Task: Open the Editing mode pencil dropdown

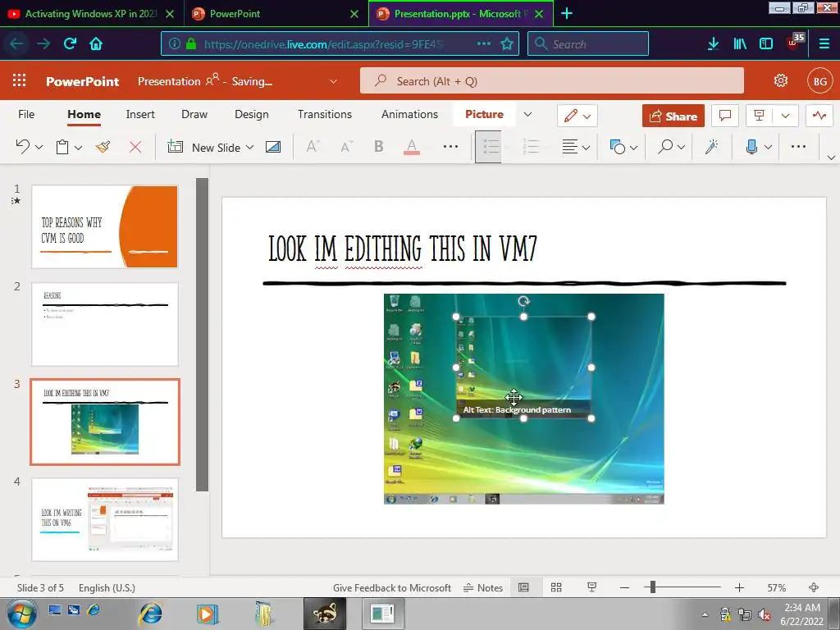Action: coord(577,116)
